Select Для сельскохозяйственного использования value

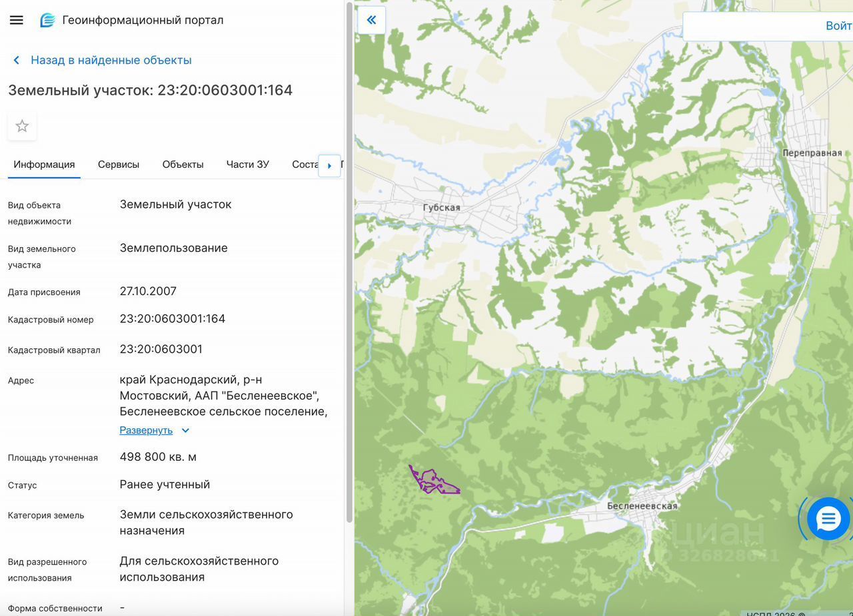[x=199, y=569]
